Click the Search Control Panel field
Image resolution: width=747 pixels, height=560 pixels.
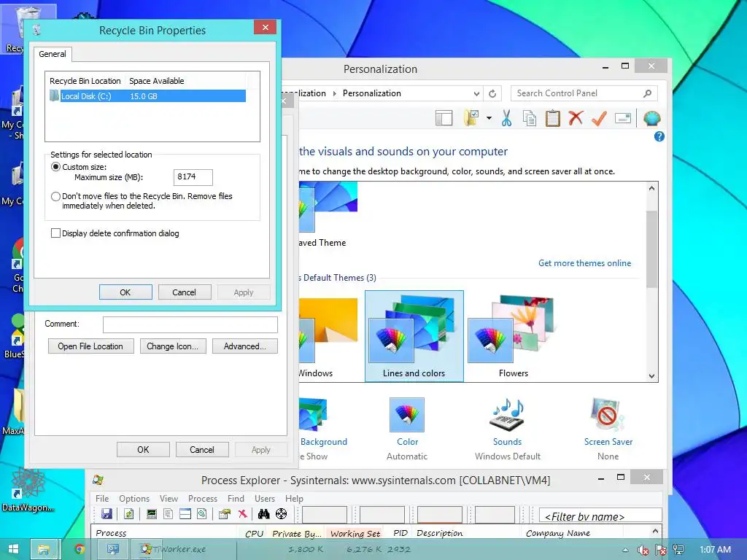[x=584, y=93]
